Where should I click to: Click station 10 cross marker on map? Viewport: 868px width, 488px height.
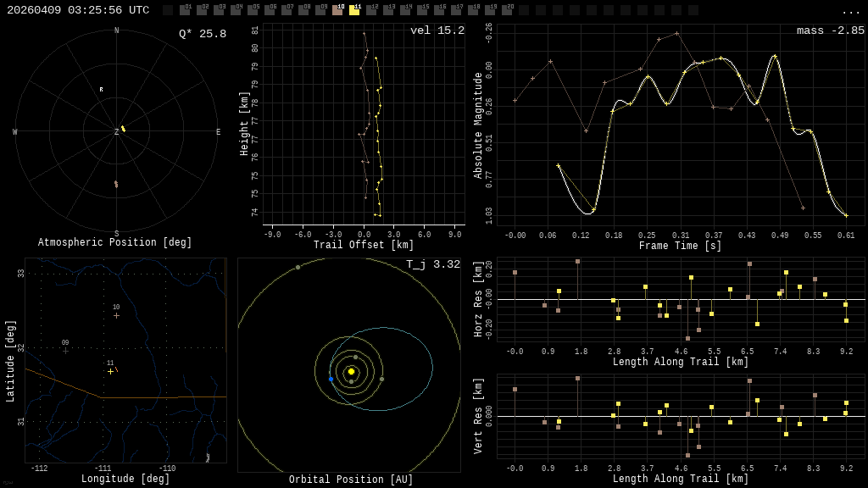click(x=116, y=315)
